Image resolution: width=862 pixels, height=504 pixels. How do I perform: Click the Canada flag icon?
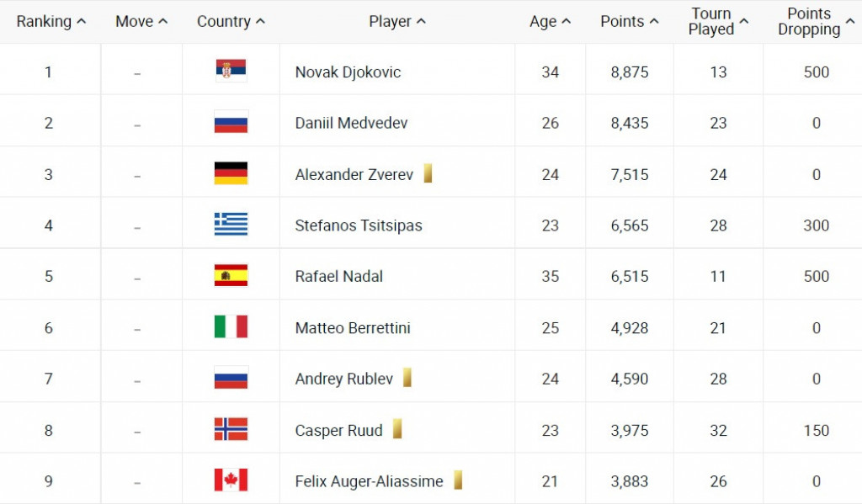(231, 481)
